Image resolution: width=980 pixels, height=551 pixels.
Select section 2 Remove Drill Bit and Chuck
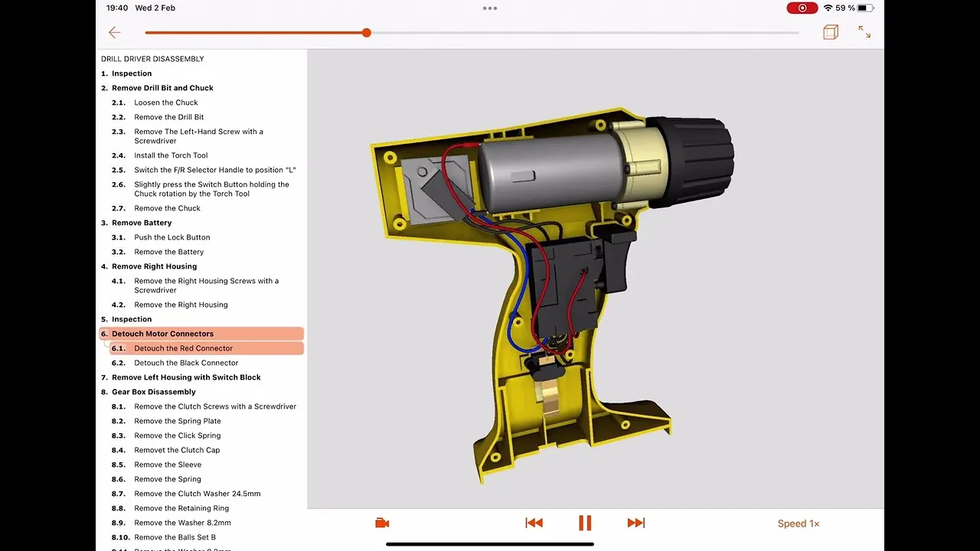[162, 88]
